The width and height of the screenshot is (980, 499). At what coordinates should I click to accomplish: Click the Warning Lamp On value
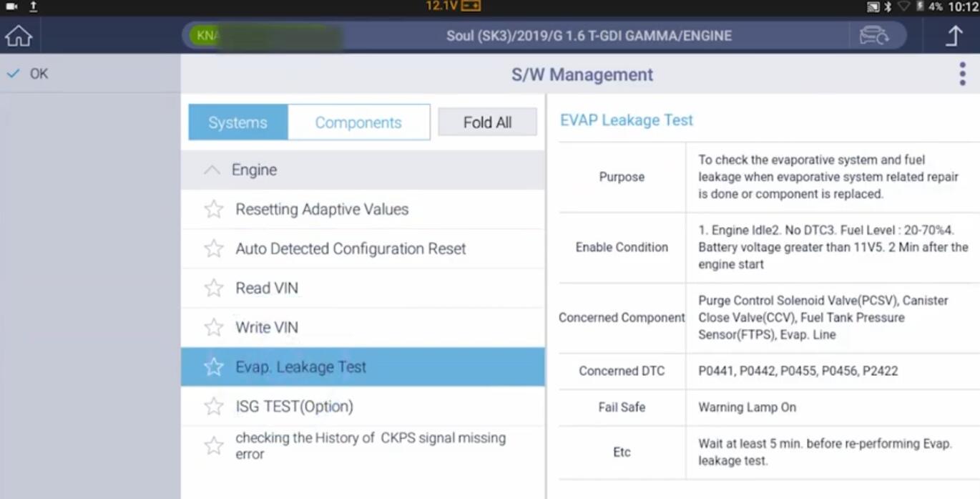pyautogui.click(x=747, y=407)
